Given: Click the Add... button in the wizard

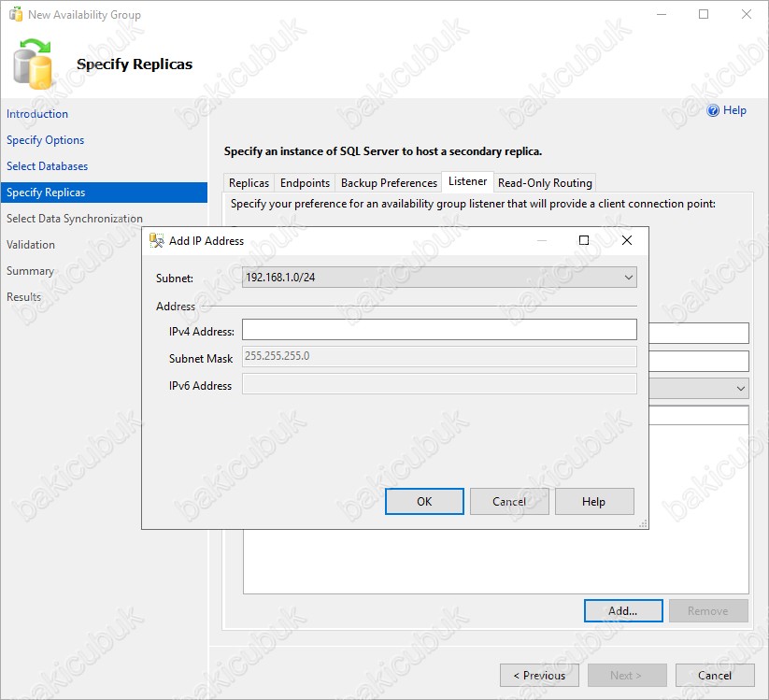Looking at the screenshot, I should coord(623,610).
